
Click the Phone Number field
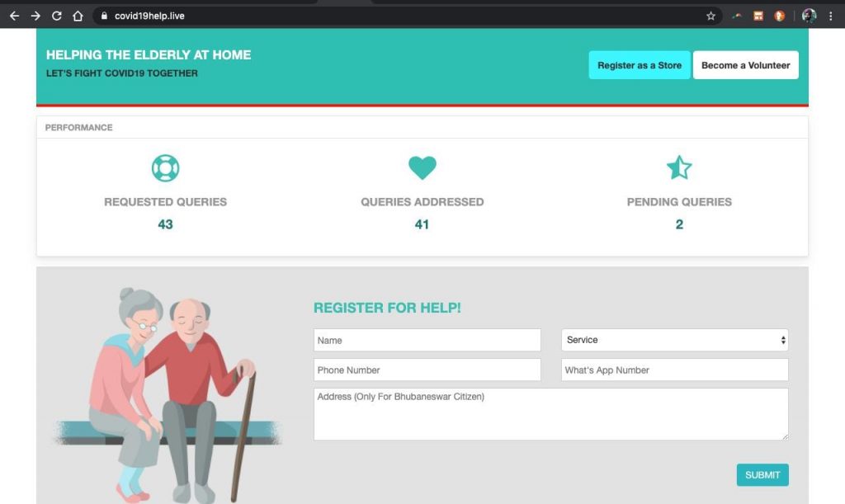point(427,370)
